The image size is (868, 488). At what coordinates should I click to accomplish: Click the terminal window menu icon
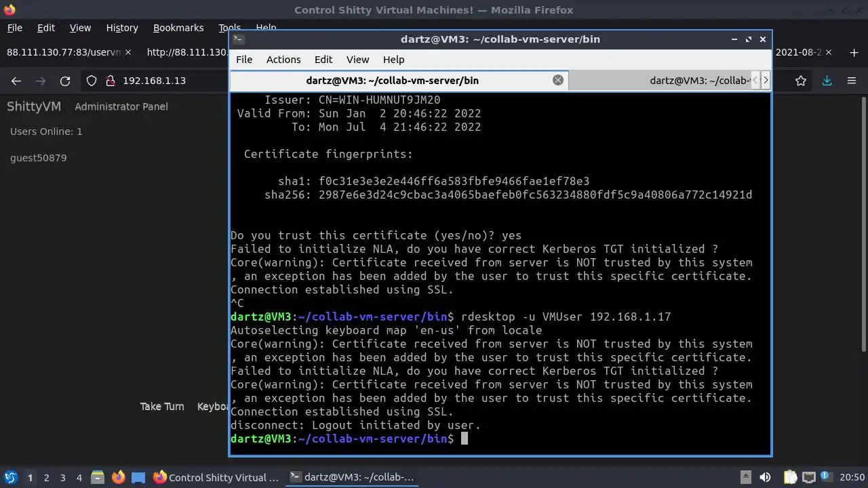click(x=238, y=39)
